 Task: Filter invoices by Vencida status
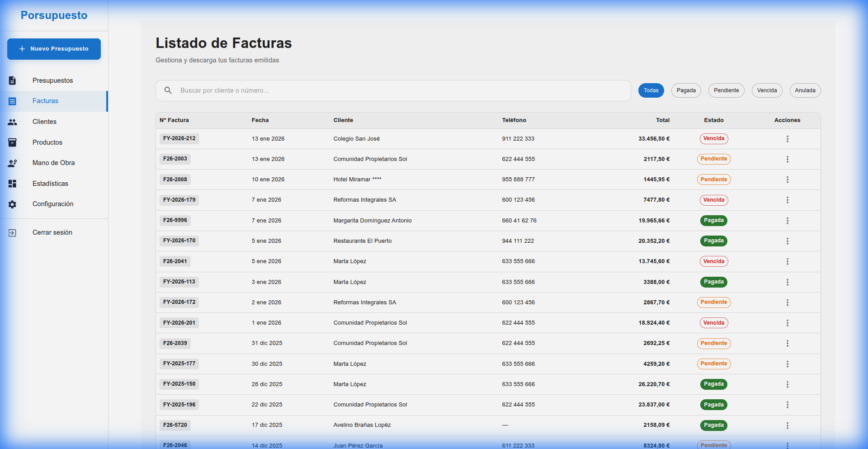tap(767, 90)
